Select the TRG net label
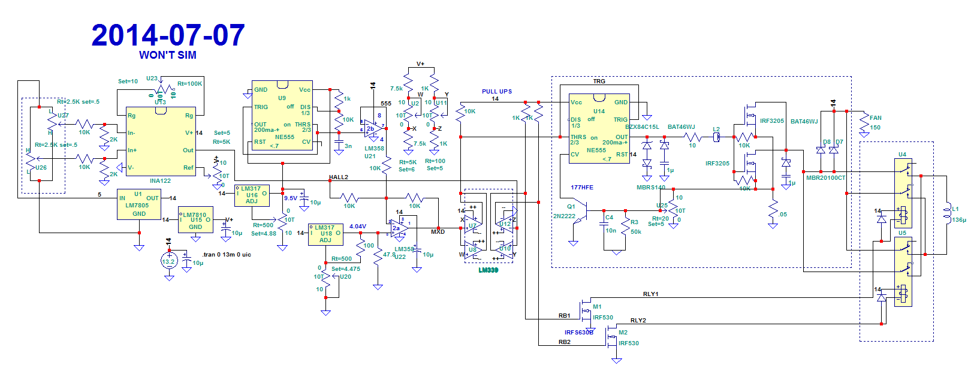This screenshot has width=980, height=377. coord(599,81)
